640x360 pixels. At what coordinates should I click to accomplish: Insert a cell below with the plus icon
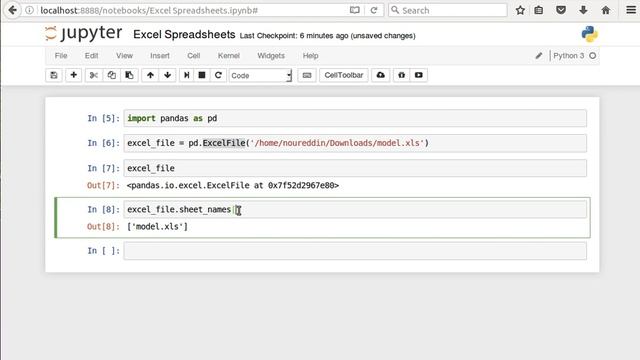[73, 75]
